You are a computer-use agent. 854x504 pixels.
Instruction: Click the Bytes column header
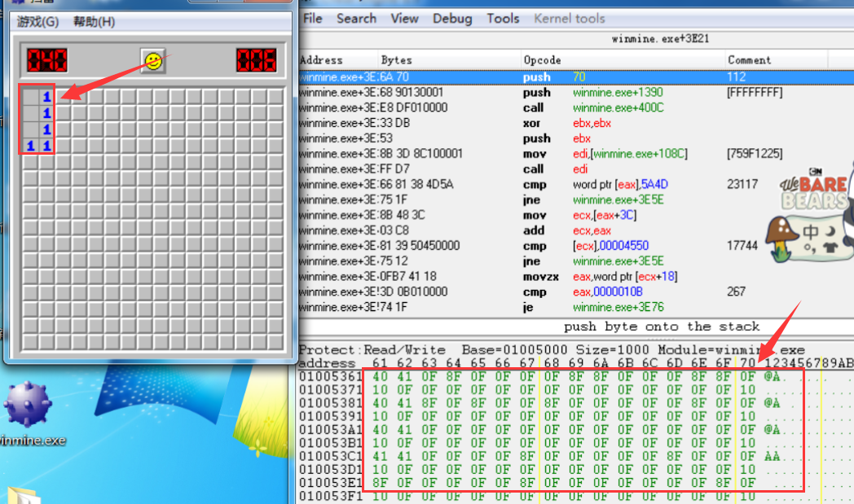[x=449, y=60]
